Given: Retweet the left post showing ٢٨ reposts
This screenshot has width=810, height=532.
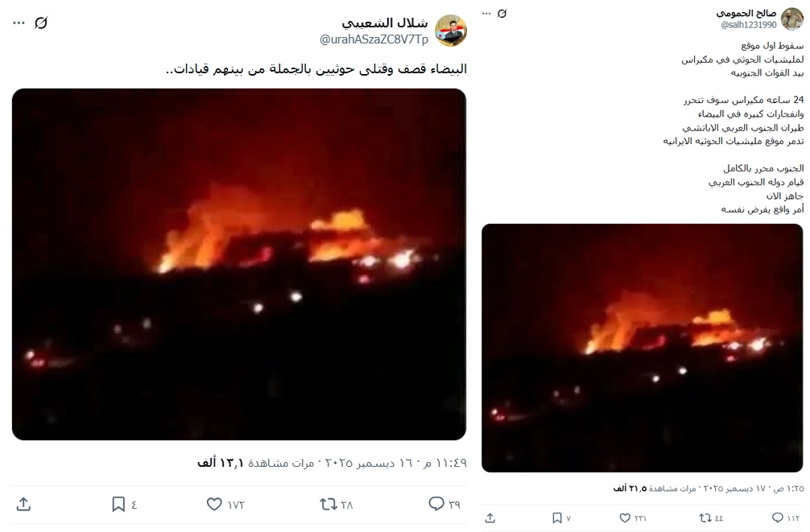Looking at the screenshot, I should 329,504.
